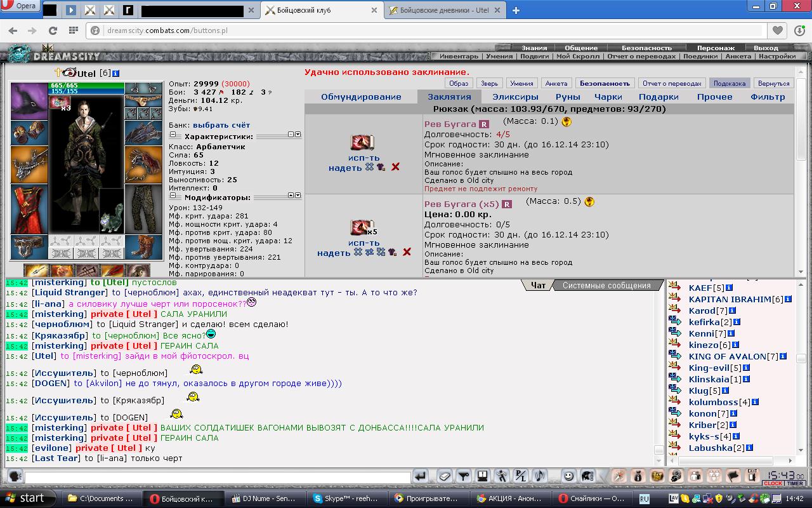Open Skype from the taskbar
812x508 pixels.
coord(346,498)
